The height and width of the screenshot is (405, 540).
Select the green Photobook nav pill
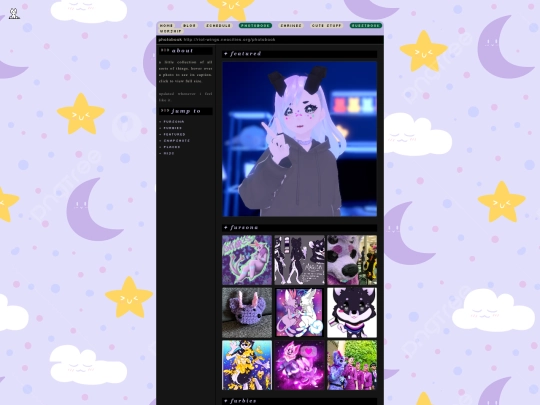pos(256,25)
